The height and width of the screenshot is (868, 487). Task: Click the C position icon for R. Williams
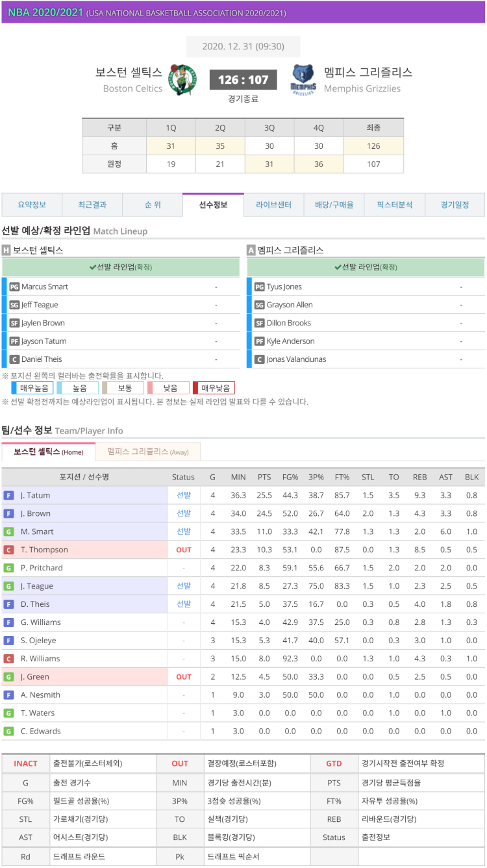(8, 658)
